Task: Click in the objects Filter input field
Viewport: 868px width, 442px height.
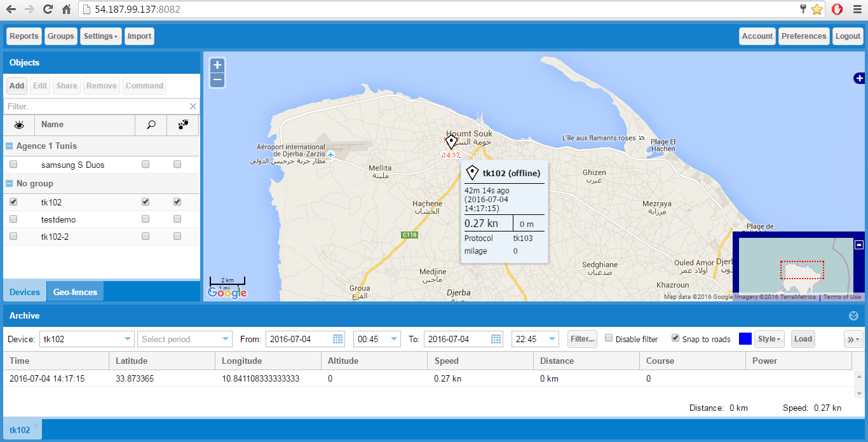Action: (x=97, y=106)
